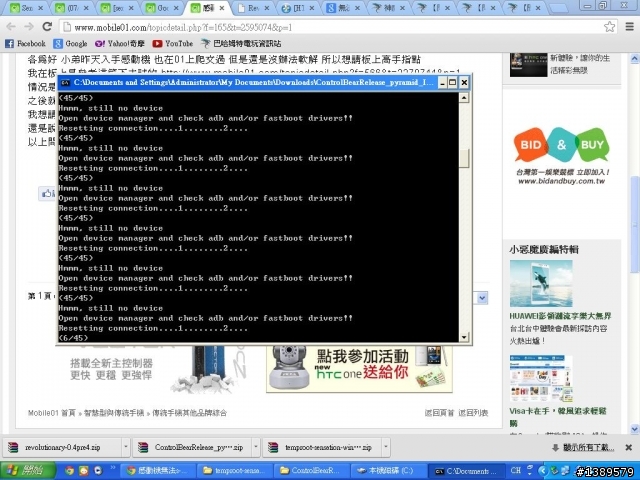Go back with Chrome's back arrow
The width and height of the screenshot is (640, 480).
[x=11, y=27]
